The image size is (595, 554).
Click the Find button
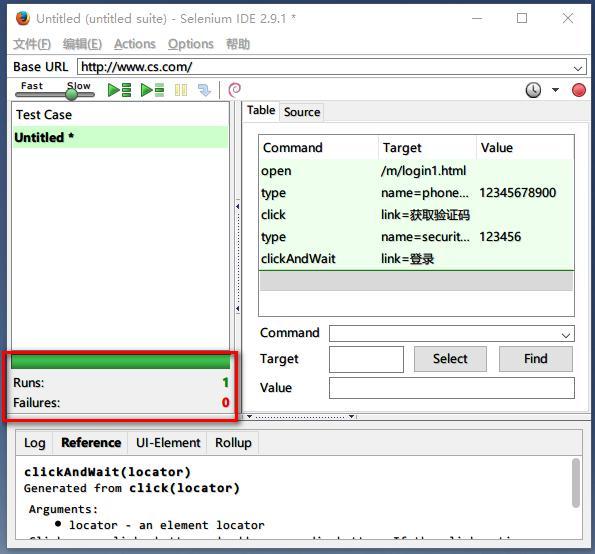535,359
